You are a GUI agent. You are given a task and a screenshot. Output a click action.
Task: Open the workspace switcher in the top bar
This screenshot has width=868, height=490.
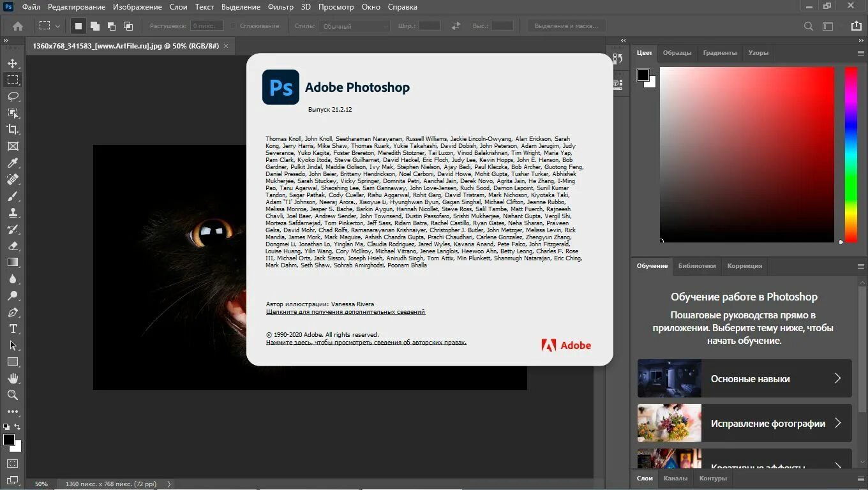pyautogui.click(x=828, y=26)
